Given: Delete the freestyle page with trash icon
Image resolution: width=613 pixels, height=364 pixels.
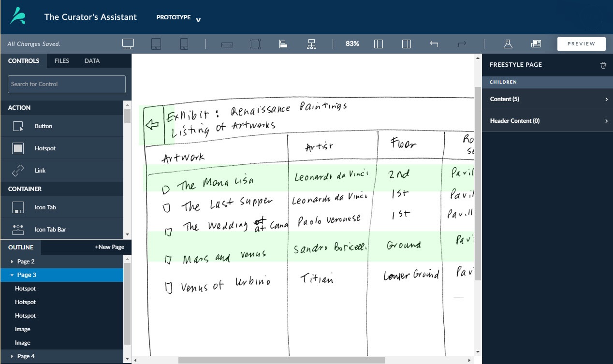Looking at the screenshot, I should [603, 65].
